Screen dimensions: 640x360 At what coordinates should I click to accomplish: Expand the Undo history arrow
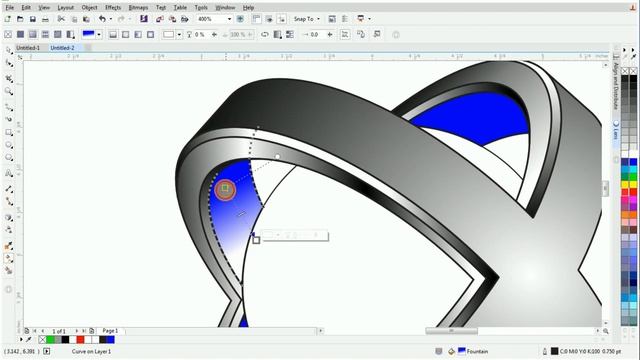click(111, 19)
